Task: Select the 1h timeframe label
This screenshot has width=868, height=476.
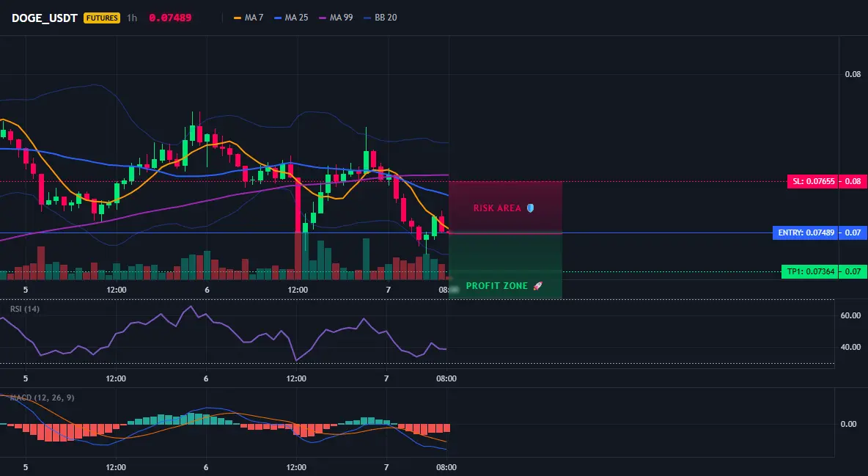Action: (x=132, y=18)
